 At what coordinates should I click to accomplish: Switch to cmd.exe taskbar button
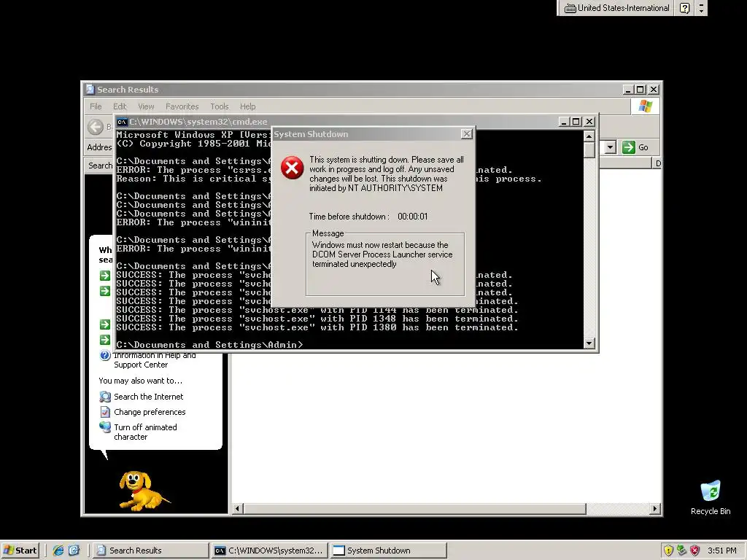pos(270,551)
